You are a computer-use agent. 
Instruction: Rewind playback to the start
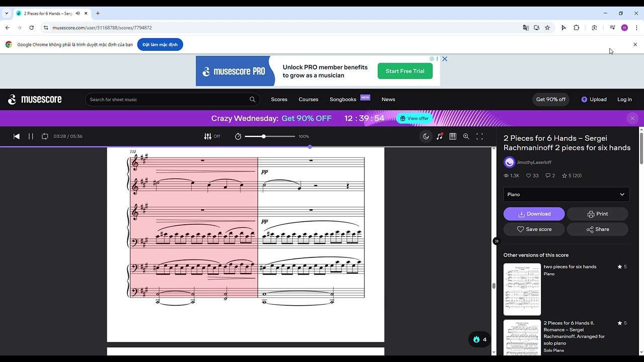(17, 136)
